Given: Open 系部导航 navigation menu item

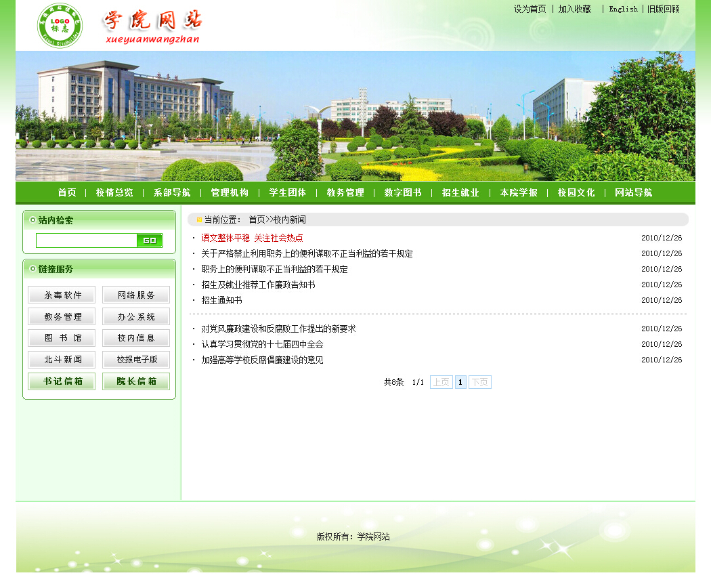Looking at the screenshot, I should point(172,193).
